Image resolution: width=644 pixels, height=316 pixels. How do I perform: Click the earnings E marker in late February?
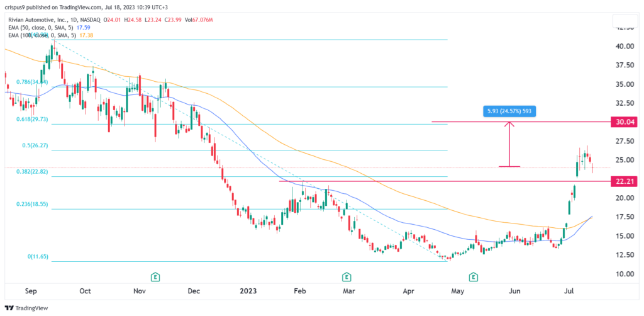(x=346, y=276)
